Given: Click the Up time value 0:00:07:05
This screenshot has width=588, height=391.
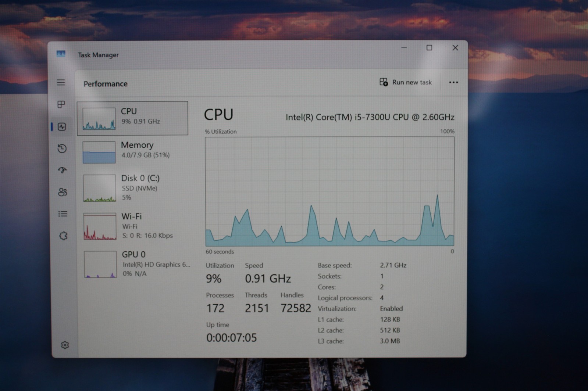Looking at the screenshot, I should pos(232,338).
